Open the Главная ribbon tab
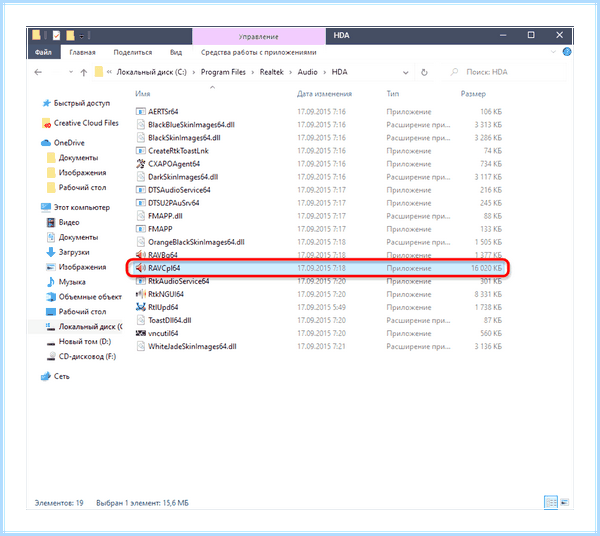Image resolution: width=600 pixels, height=536 pixels. tap(82, 52)
